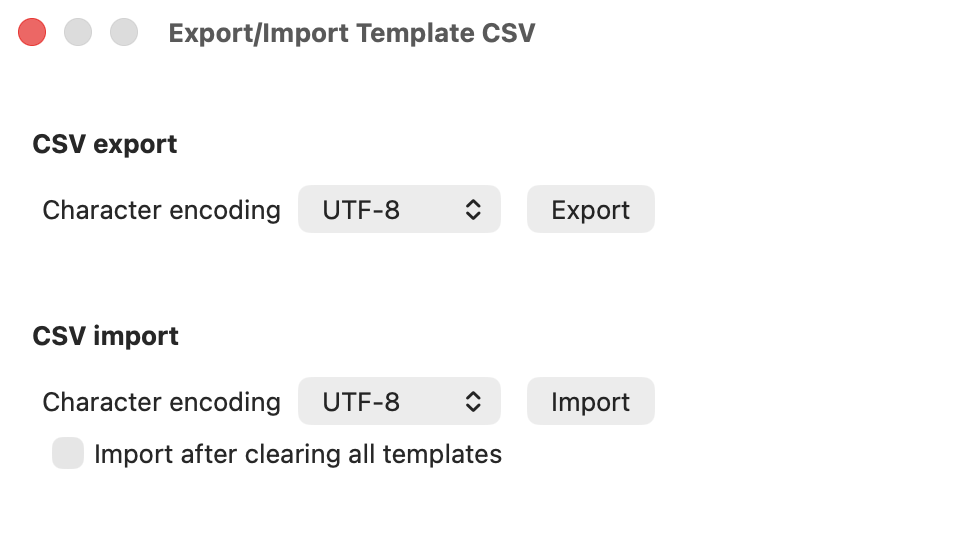960x542 pixels.
Task: Click the Character encoding label under CSV import
Action: point(162,403)
